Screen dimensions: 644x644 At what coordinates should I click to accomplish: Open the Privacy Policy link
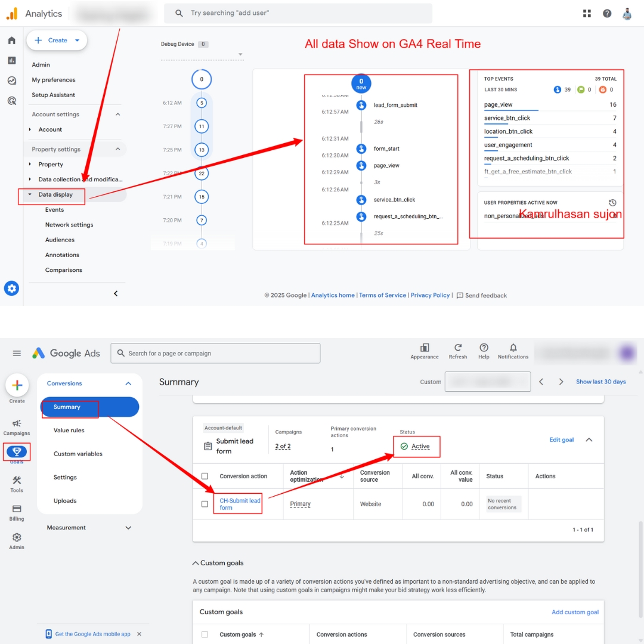tap(430, 295)
